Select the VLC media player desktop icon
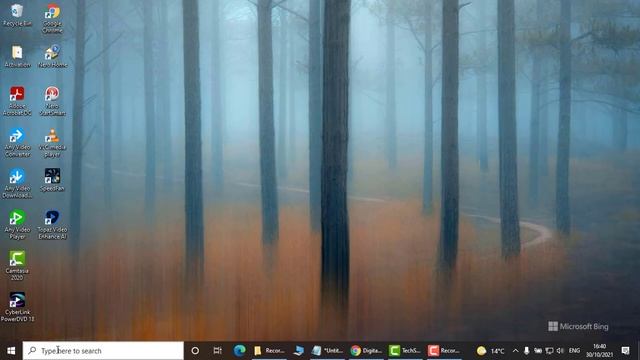Viewport: 640px width, 360px height. (x=53, y=142)
